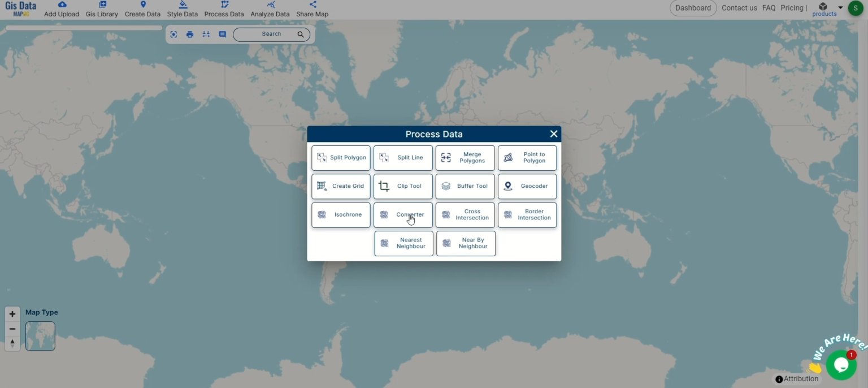Viewport: 868px width, 388px height.
Task: Open the Merge Polygons tool
Action: pyautogui.click(x=465, y=158)
